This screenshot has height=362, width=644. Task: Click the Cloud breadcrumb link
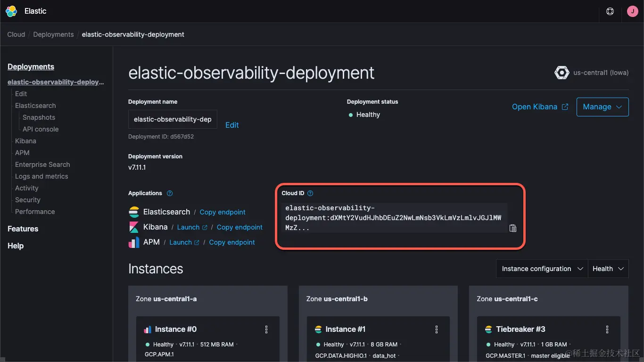coord(16,34)
